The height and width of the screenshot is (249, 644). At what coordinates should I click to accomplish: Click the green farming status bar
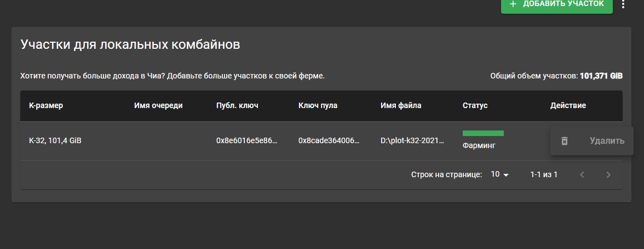tap(483, 133)
